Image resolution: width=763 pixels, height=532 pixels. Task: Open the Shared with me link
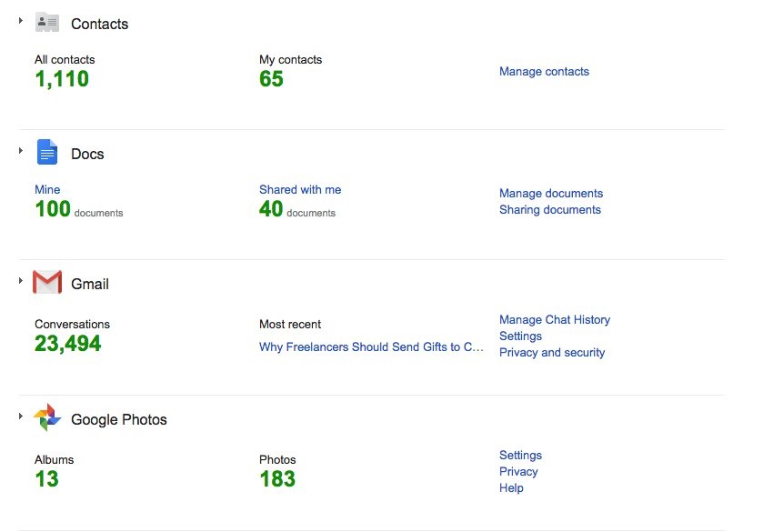[300, 190]
